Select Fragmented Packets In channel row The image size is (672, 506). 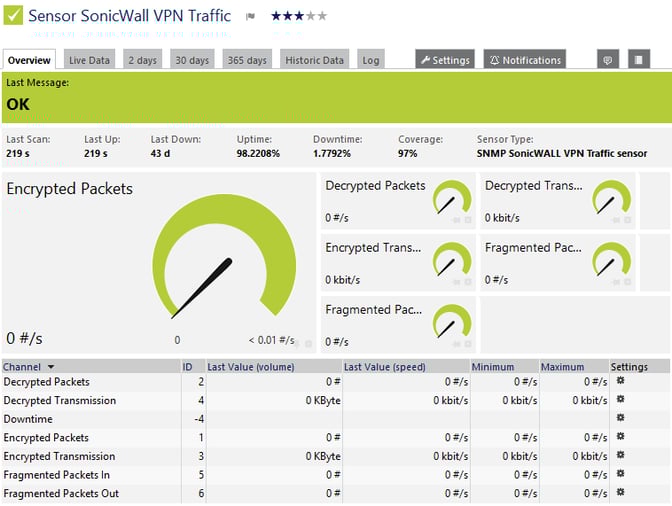pos(336,475)
